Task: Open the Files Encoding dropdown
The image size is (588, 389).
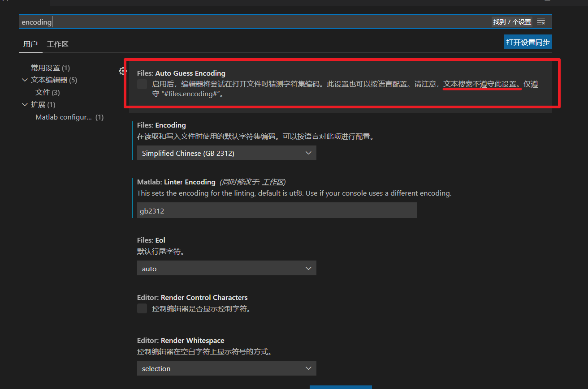Action: tap(227, 153)
